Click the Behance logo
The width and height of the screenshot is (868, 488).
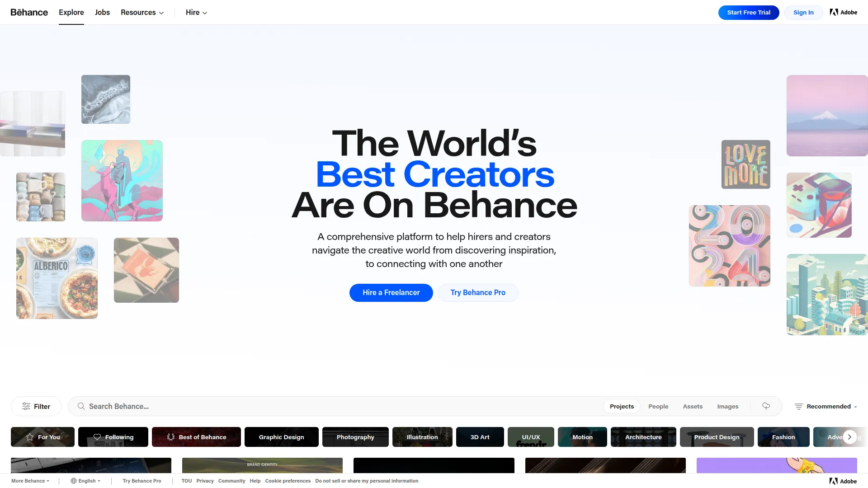(29, 12)
